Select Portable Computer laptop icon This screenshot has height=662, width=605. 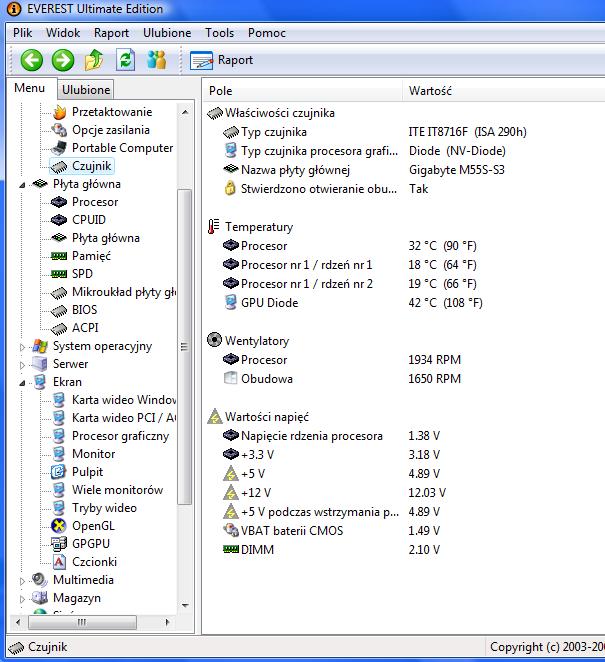coord(59,148)
